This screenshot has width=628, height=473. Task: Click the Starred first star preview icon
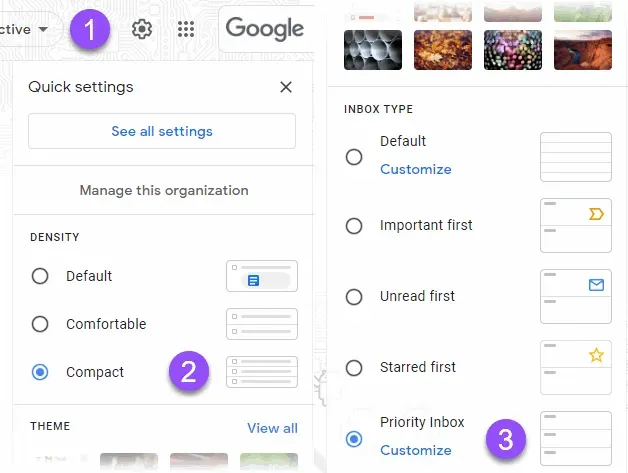(596, 355)
